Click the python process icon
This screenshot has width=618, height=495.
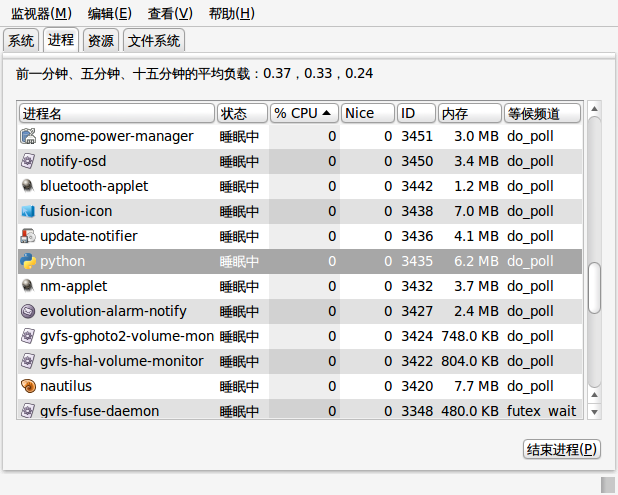pyautogui.click(x=28, y=261)
